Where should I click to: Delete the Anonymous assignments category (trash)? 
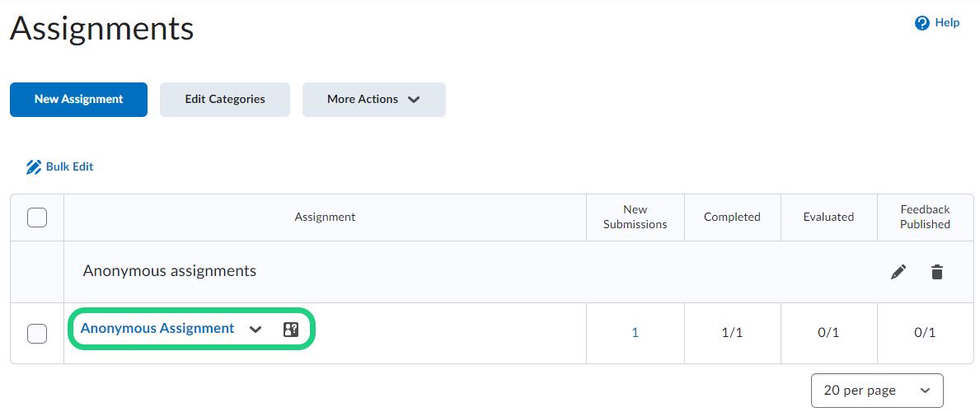coord(937,272)
